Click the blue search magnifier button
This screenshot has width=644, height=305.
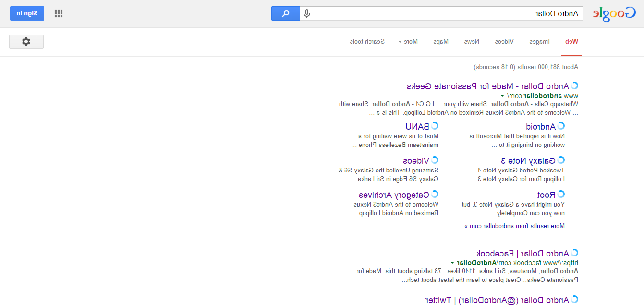coord(286,13)
